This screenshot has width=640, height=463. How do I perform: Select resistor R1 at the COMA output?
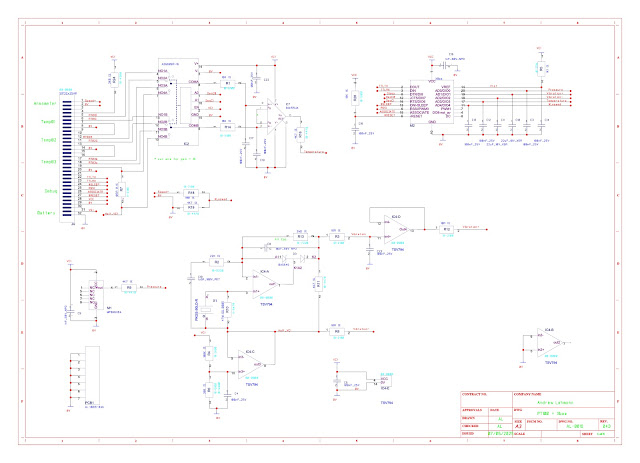pos(228,83)
